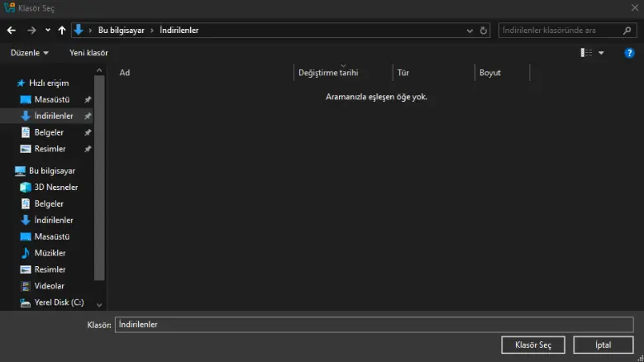
Task: Confirm with the Klasör Seç button
Action: 533,345
